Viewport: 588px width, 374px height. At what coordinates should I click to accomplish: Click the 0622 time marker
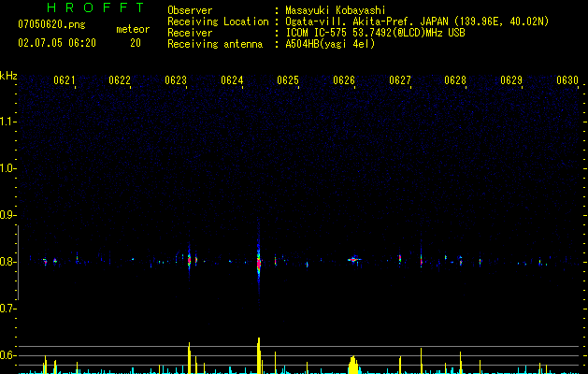coord(120,80)
